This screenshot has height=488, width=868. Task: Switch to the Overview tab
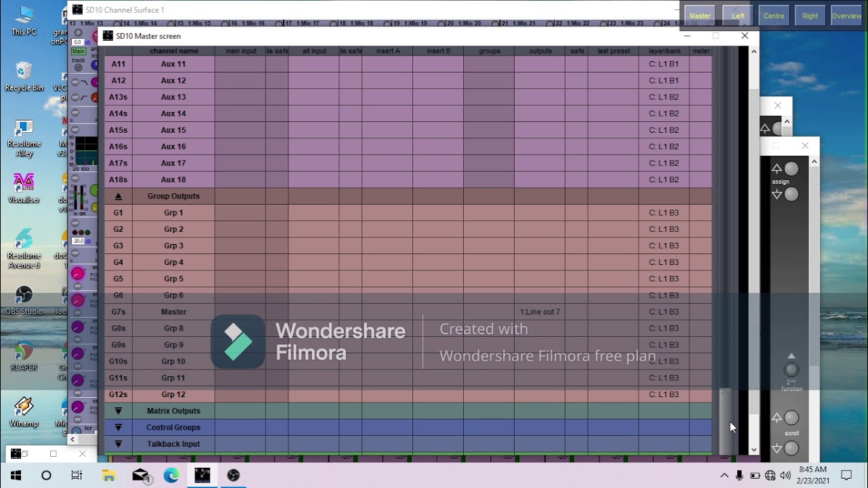[x=846, y=16]
